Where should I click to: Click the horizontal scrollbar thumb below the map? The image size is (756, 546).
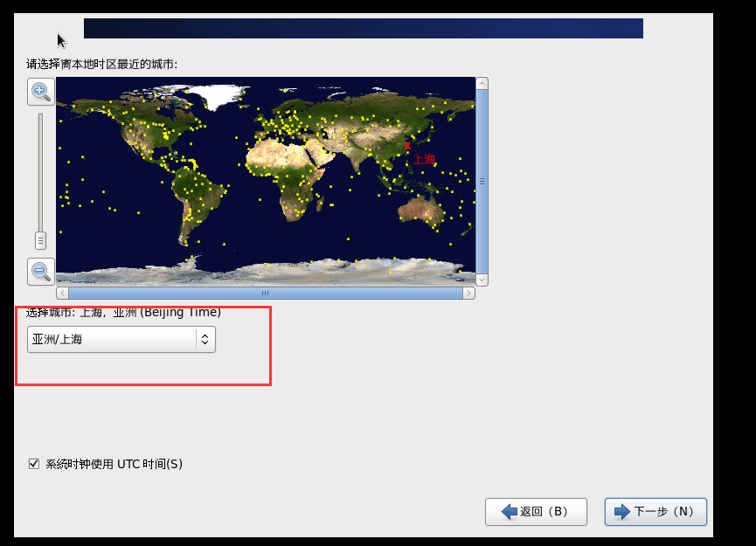[265, 293]
